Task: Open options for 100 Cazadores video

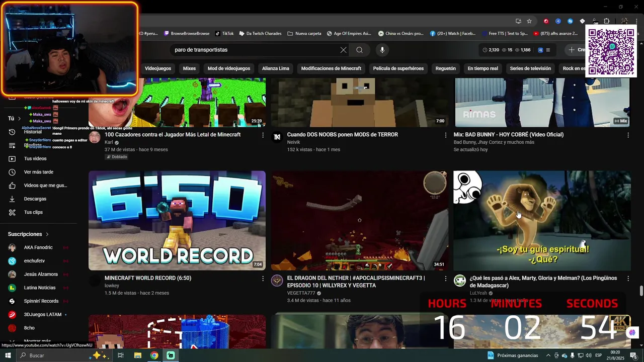Action: point(263,135)
